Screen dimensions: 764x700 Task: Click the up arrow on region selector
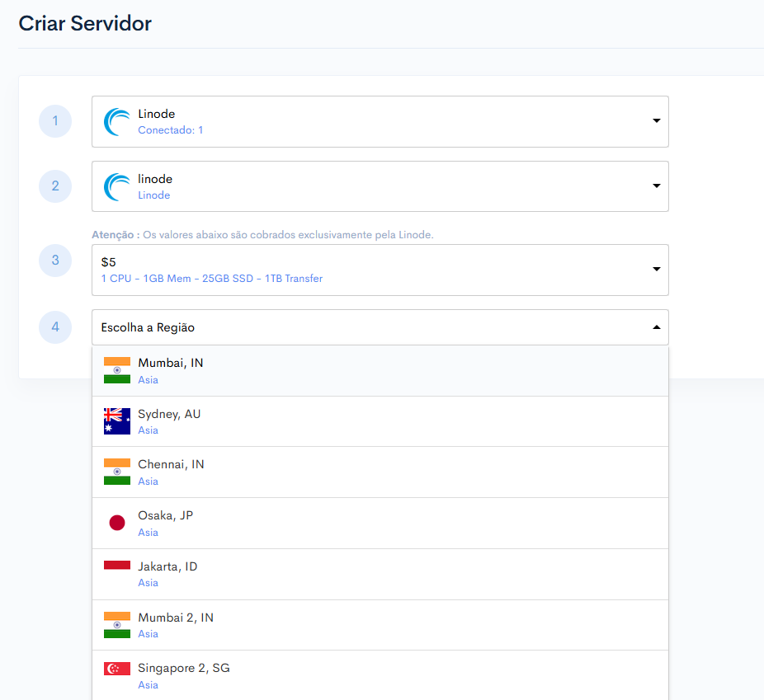click(x=656, y=327)
